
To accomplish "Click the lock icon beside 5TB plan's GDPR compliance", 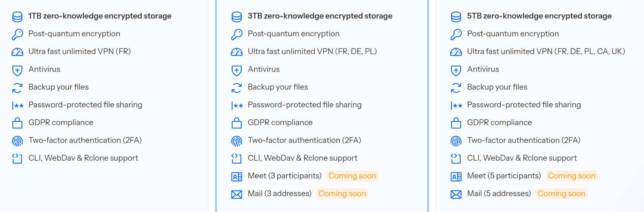I will 456,123.
